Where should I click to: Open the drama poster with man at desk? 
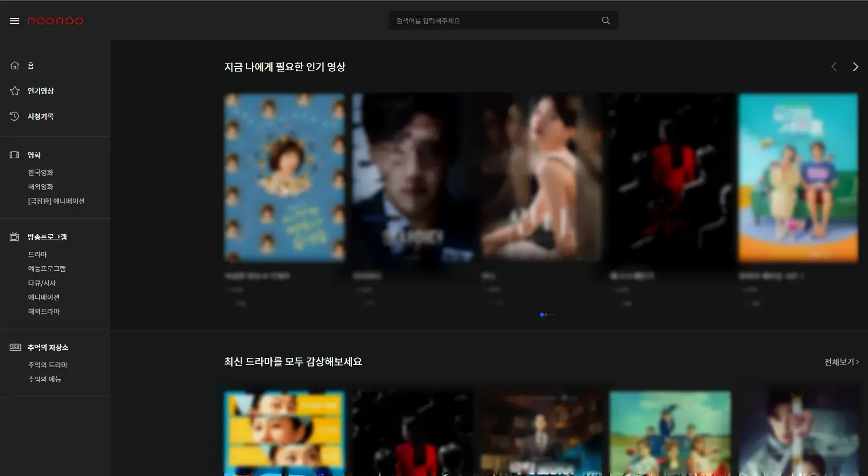[541, 433]
